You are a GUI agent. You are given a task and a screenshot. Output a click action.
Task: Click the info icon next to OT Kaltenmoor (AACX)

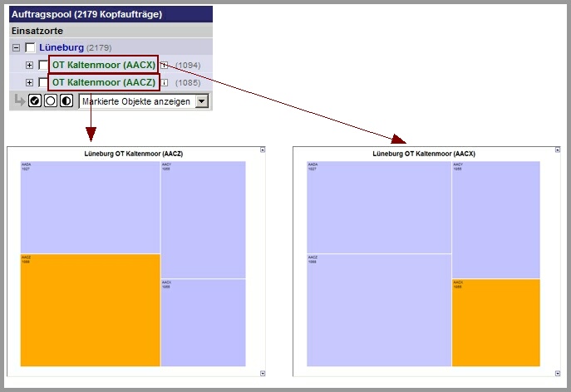click(x=165, y=65)
